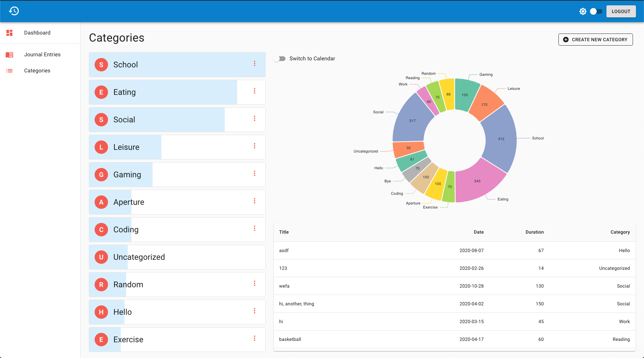Enable the Switch to Calendar toggle
Viewport: 644px width, 358px height.
[x=279, y=59]
